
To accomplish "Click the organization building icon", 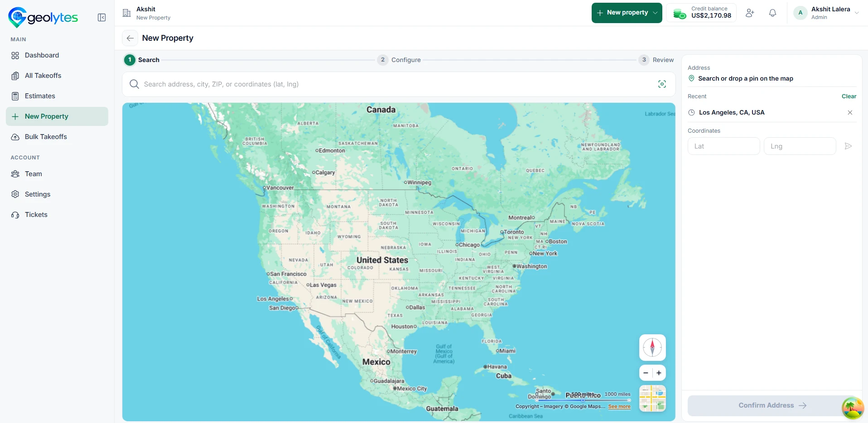I will (x=127, y=13).
